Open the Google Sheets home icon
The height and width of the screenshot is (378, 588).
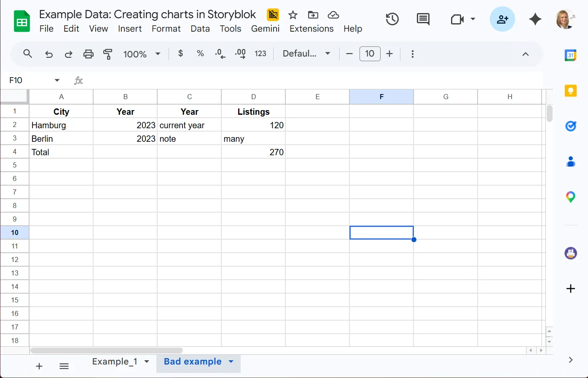22,21
